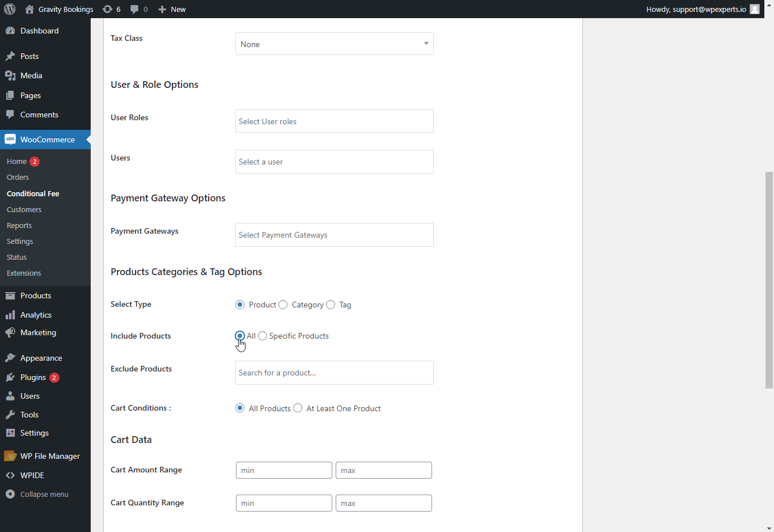Click the New link in admin bar
Screen dimensions: 774x532
pos(178,9)
